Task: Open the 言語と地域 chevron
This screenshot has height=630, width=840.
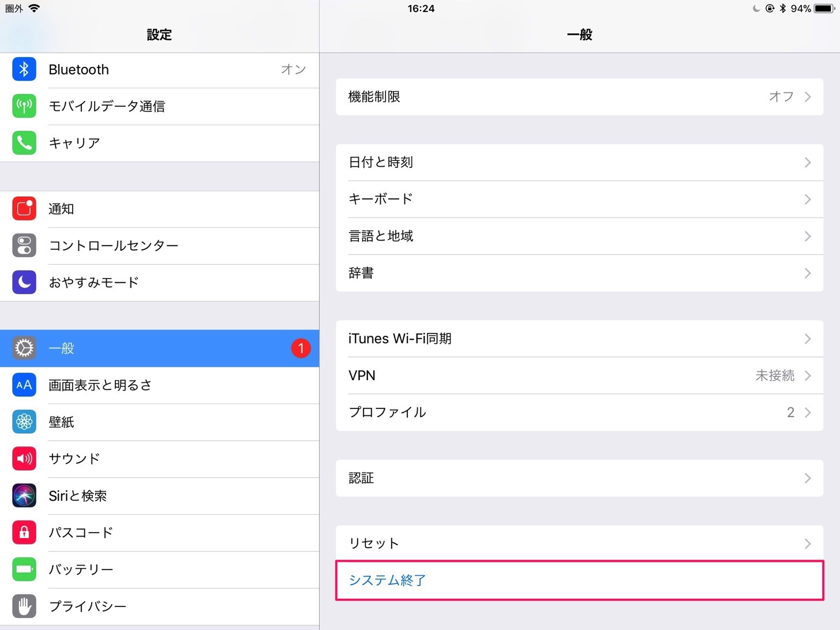Action: 808,237
